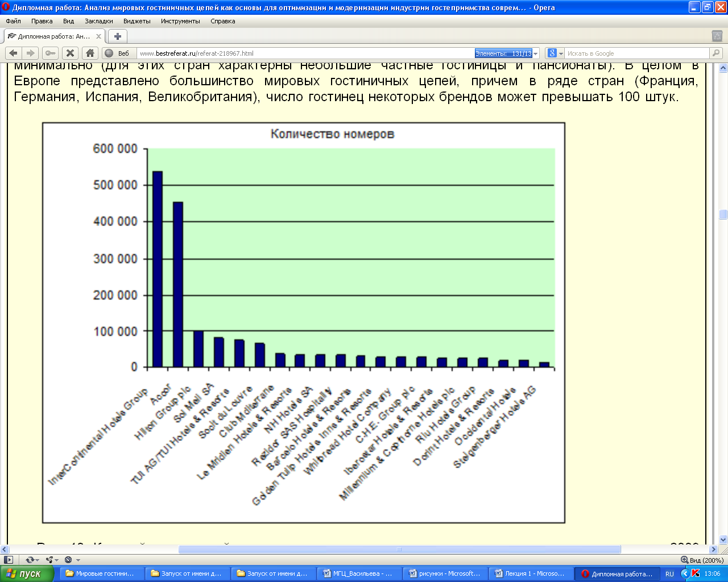This screenshot has height=582, width=728.
Task: Switch to рисунки - Microsoft taskbar item
Action: pyautogui.click(x=444, y=573)
